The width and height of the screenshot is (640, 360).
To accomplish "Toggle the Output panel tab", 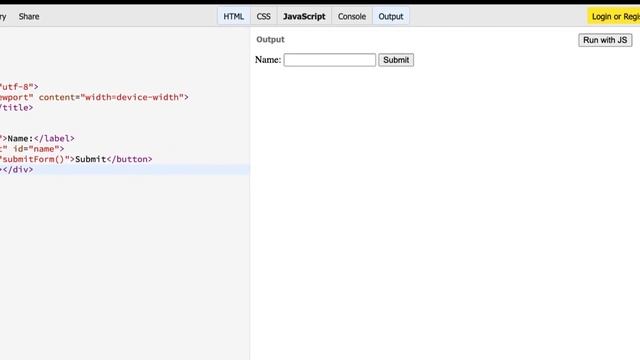I will [391, 16].
